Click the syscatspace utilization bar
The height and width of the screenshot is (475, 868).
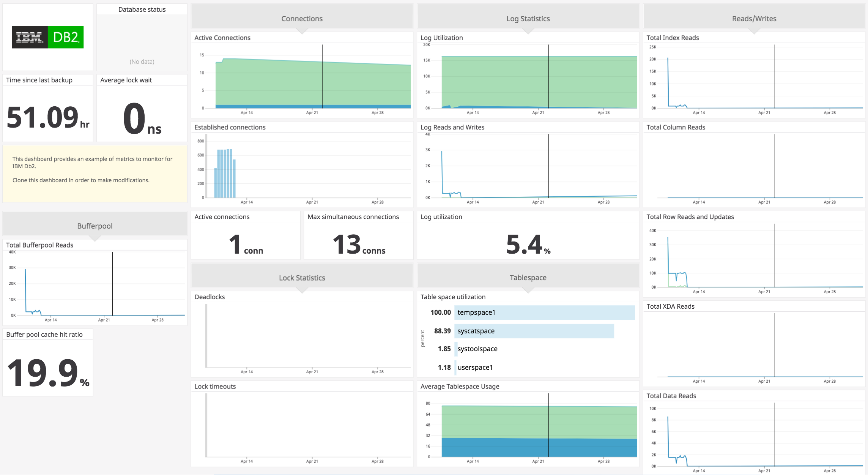(534, 331)
